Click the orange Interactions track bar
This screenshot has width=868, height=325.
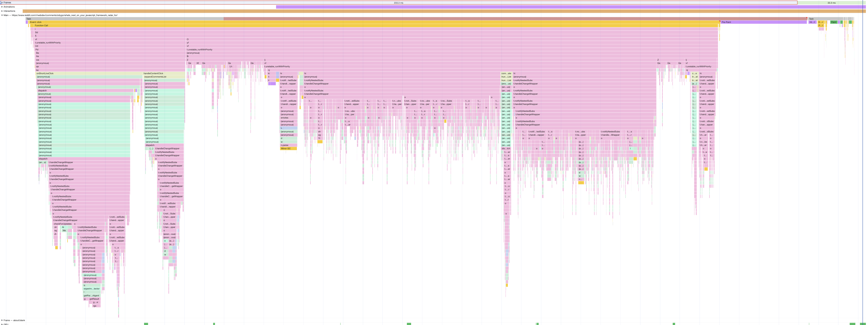(x=438, y=11)
